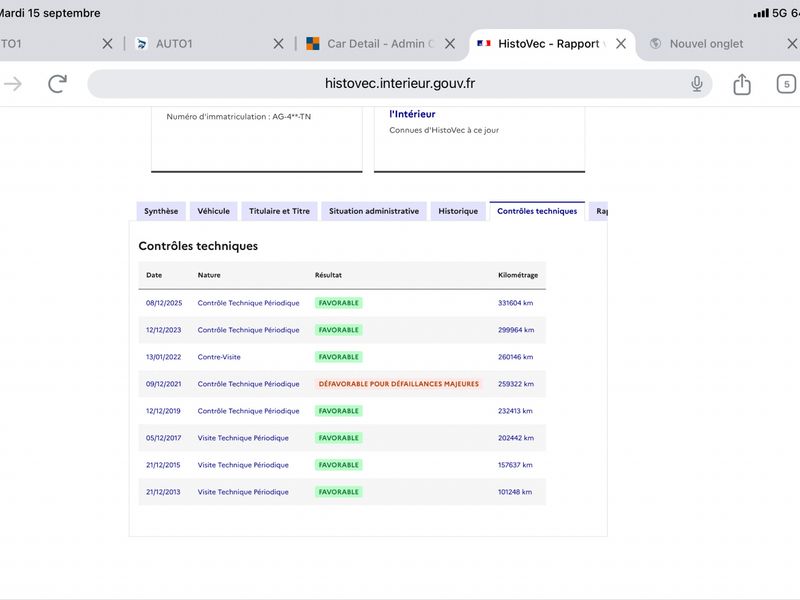This screenshot has width=800, height=600.
Task: Select the Synthèse tab
Action: point(161,211)
